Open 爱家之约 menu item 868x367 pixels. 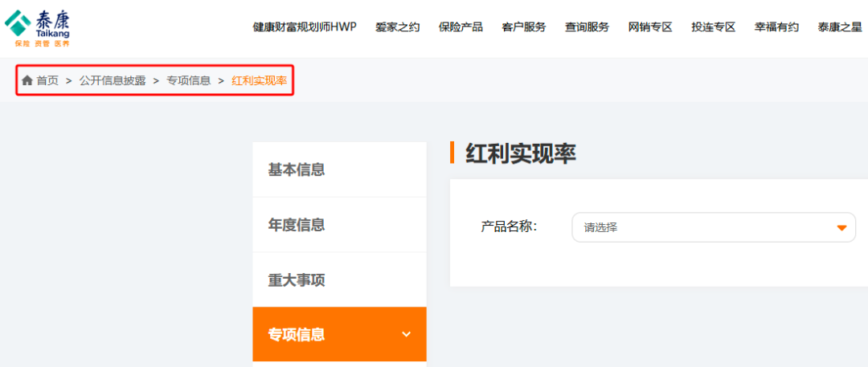(x=398, y=27)
